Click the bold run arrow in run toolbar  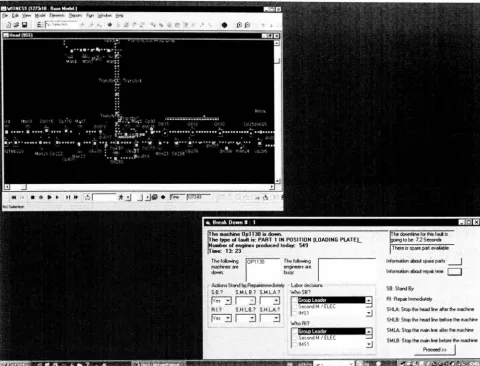[49, 197]
